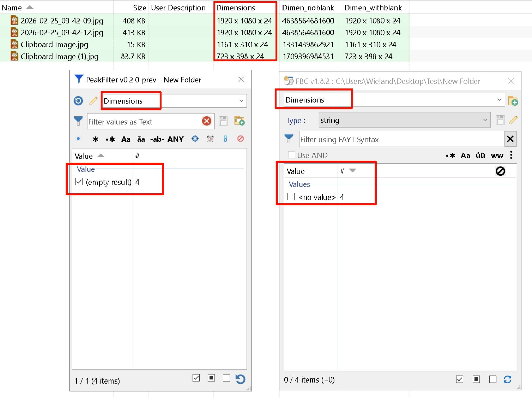Click the ANY match mode icon
Viewport: 532px width, 398px height.
click(175, 139)
